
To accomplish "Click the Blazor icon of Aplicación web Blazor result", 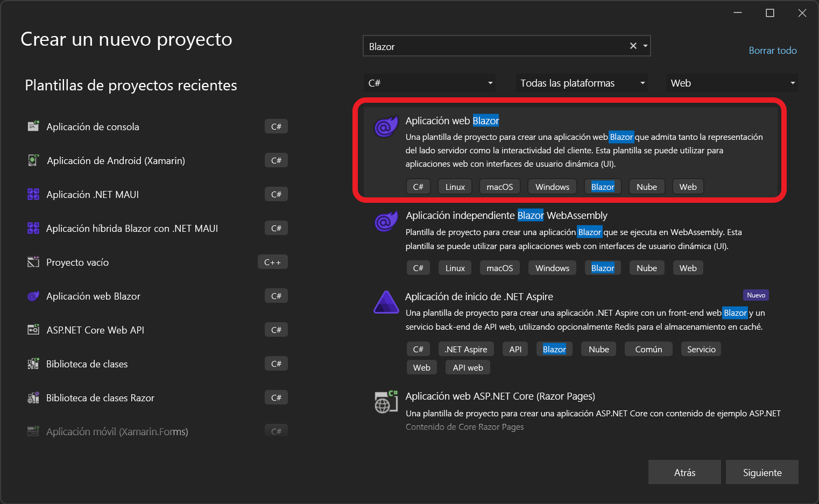I will [x=386, y=127].
